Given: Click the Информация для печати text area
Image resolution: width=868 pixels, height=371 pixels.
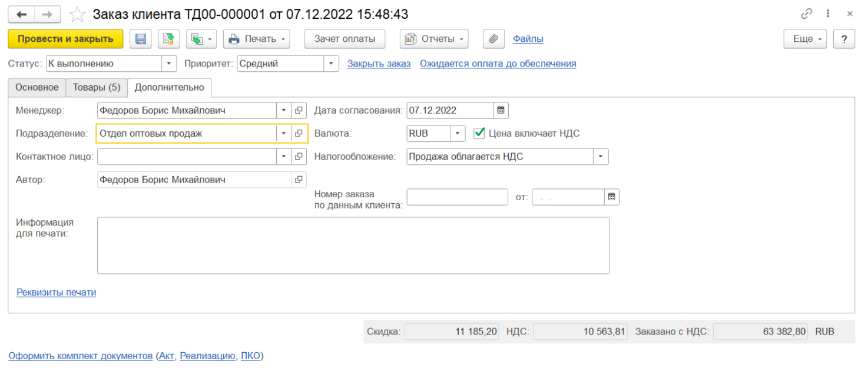Looking at the screenshot, I should (x=353, y=245).
